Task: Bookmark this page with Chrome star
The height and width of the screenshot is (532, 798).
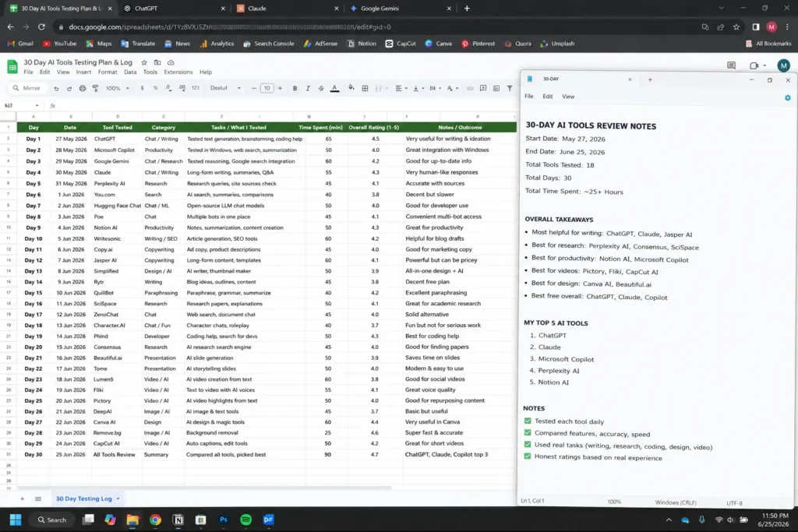Action: click(736, 27)
